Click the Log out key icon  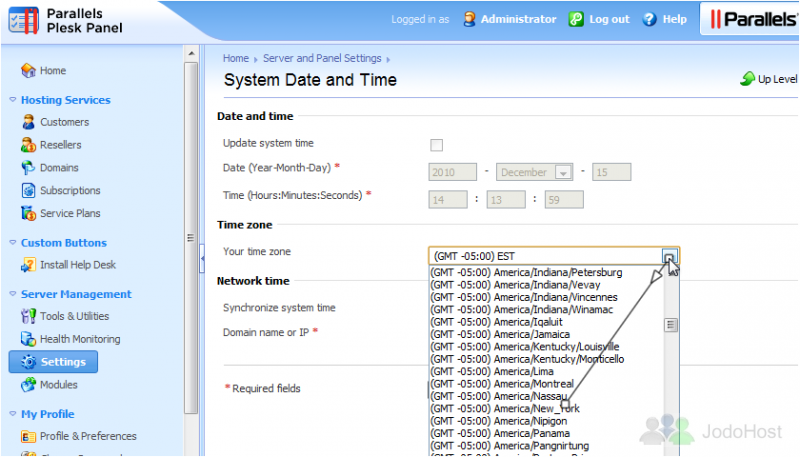[x=576, y=19]
